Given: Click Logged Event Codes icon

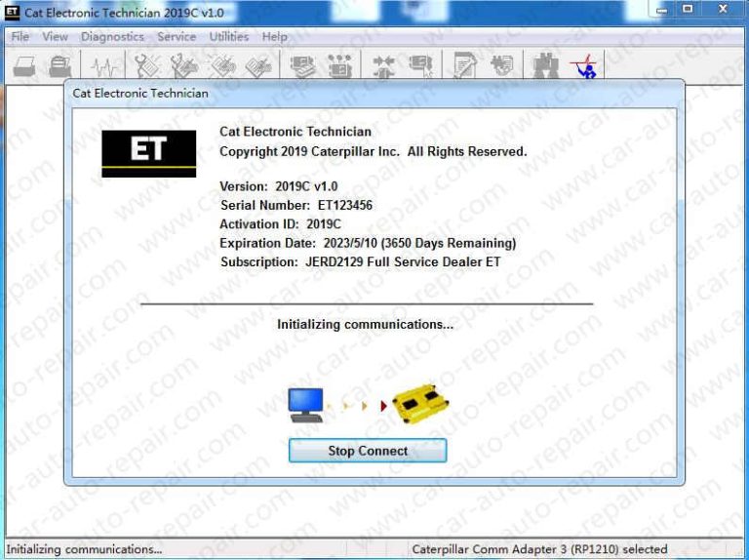Looking at the screenshot, I should tap(258, 65).
